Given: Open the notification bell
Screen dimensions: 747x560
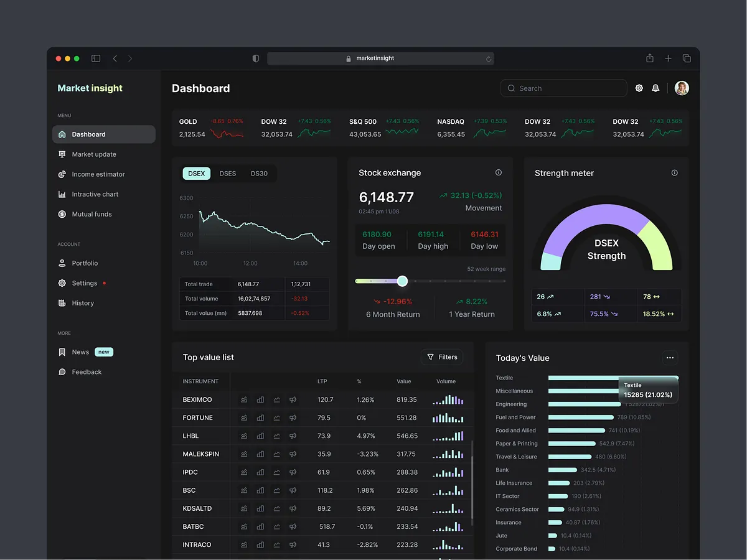Looking at the screenshot, I should [x=655, y=88].
